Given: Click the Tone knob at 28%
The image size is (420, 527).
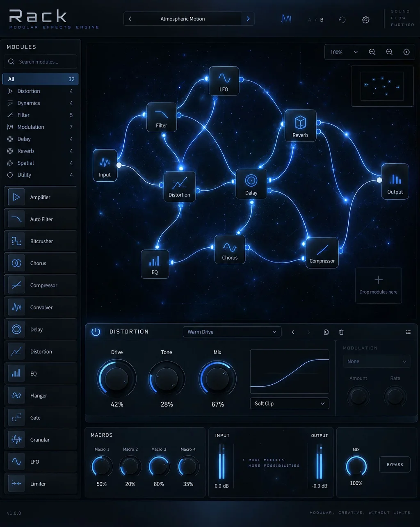Looking at the screenshot, I should 167,379.
